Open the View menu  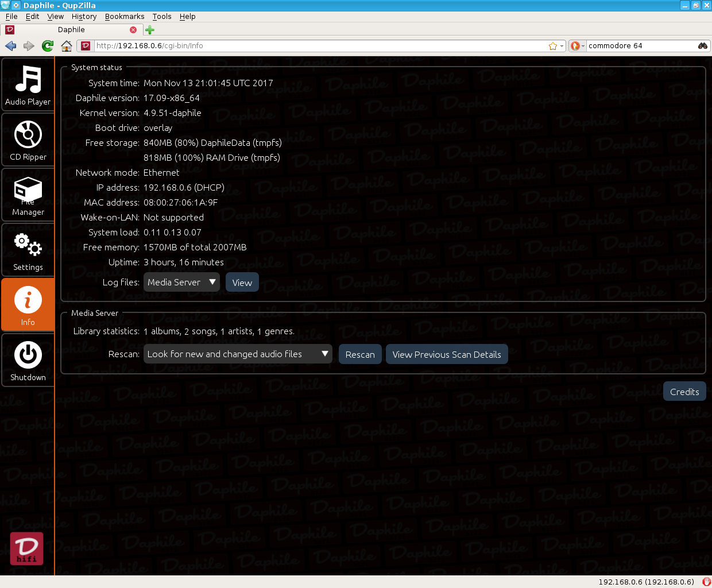[x=56, y=17]
